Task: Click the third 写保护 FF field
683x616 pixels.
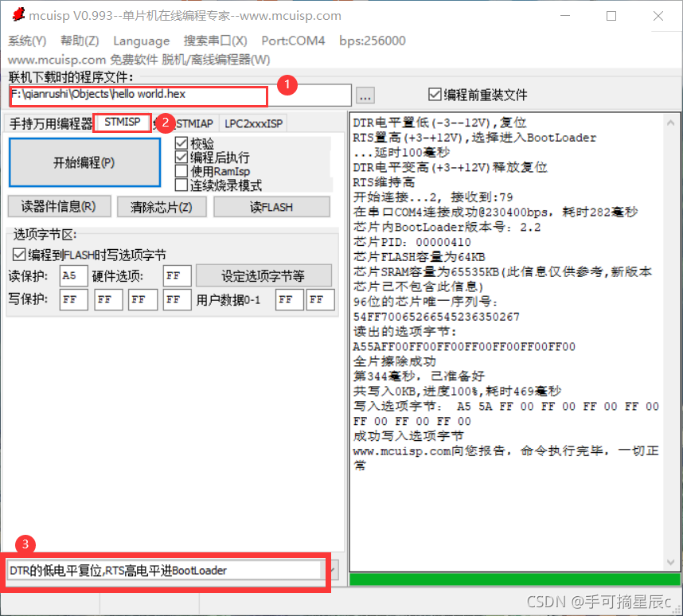Action: coord(142,300)
